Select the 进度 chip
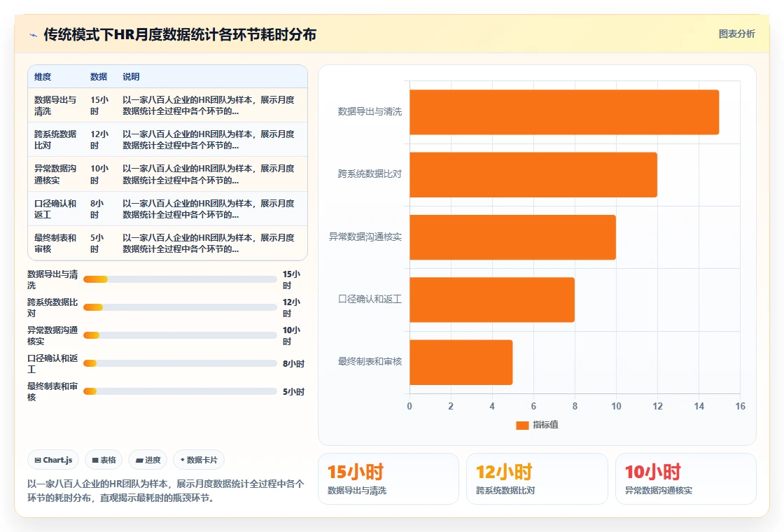 (148, 460)
